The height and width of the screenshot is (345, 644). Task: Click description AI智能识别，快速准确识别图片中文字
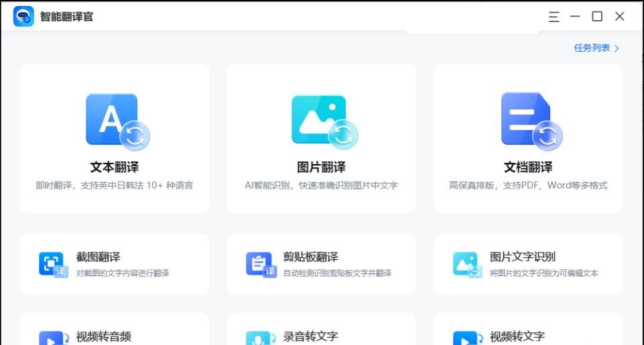click(321, 186)
